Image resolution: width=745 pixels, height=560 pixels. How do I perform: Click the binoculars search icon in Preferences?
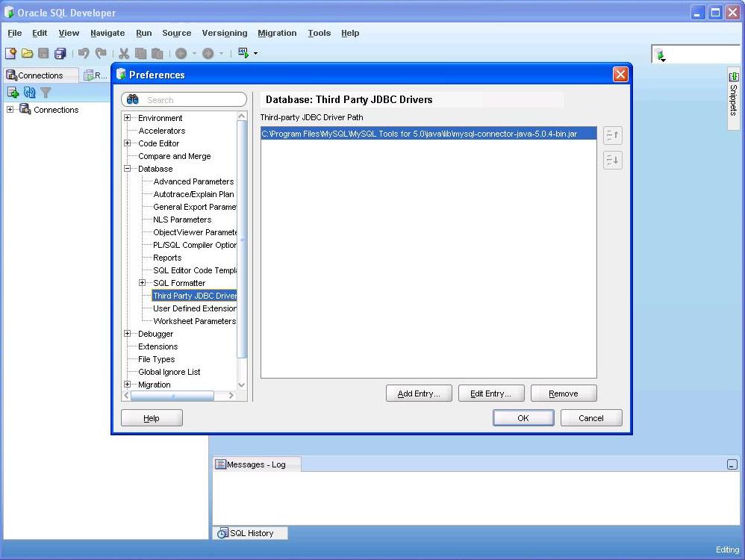133,99
